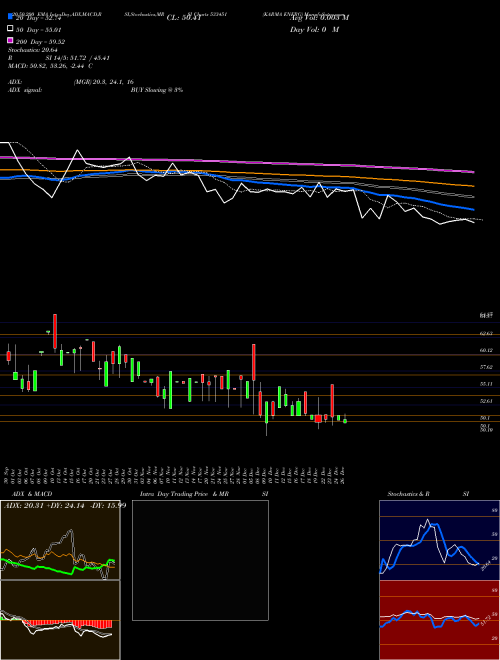
Task: Select the 'CL: 50.41' closing price text
Action: (184, 18)
